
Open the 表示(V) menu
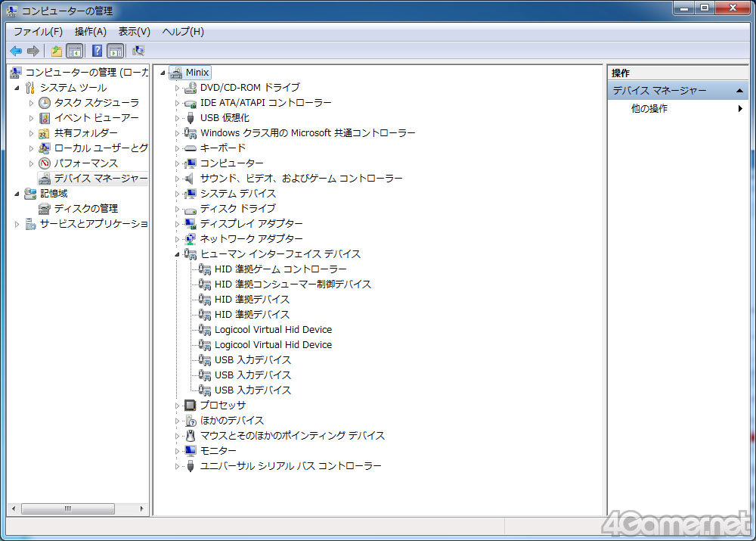(x=134, y=32)
